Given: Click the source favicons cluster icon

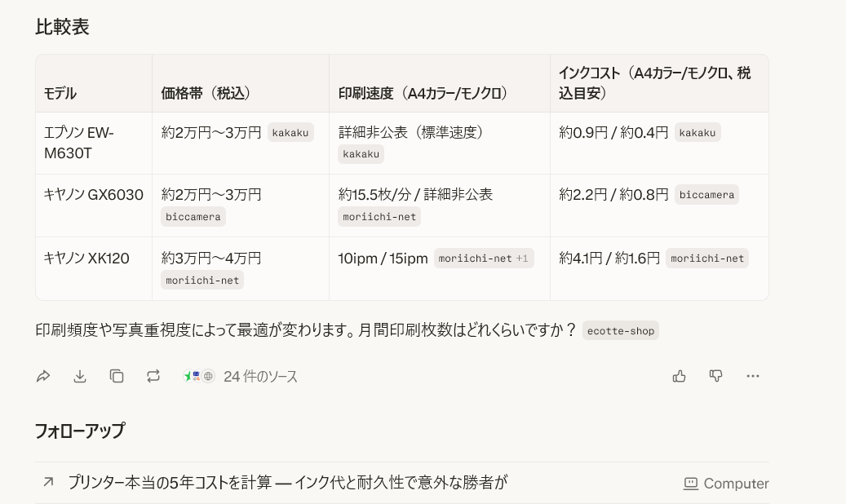Looking at the screenshot, I should (x=199, y=376).
